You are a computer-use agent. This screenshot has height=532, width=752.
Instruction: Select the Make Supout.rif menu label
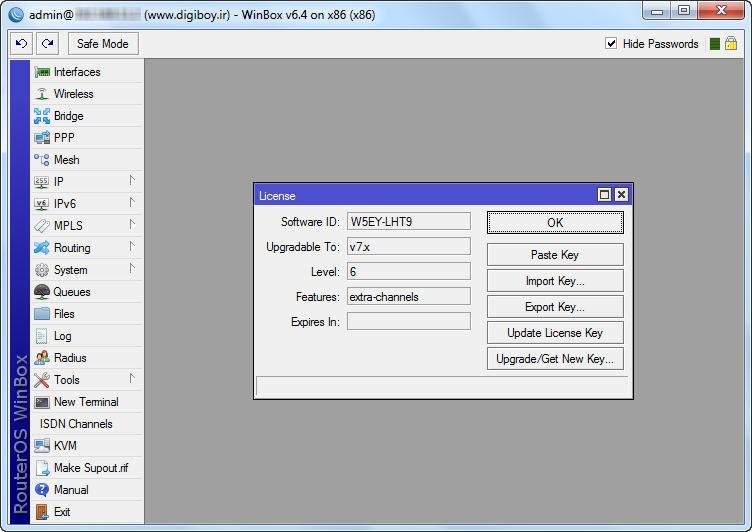91,468
